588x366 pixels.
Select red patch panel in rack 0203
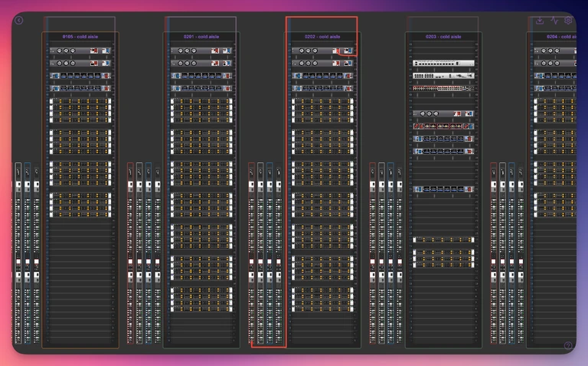click(x=443, y=89)
